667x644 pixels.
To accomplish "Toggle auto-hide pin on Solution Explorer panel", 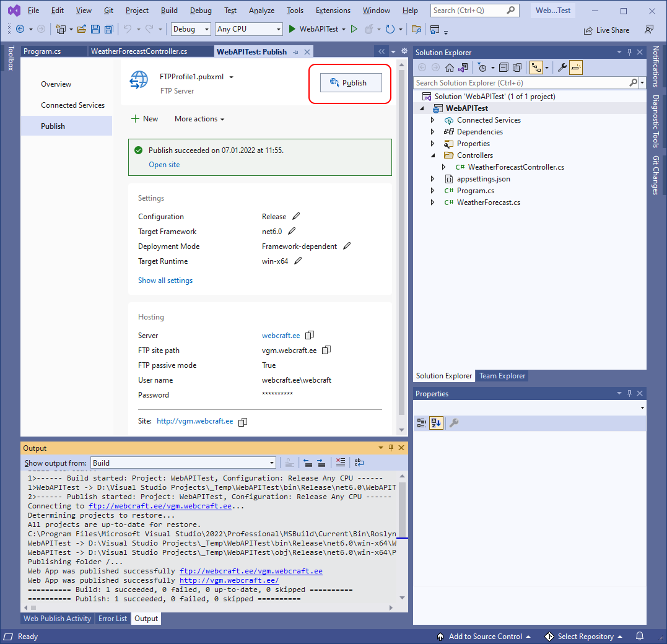I will tap(630, 52).
